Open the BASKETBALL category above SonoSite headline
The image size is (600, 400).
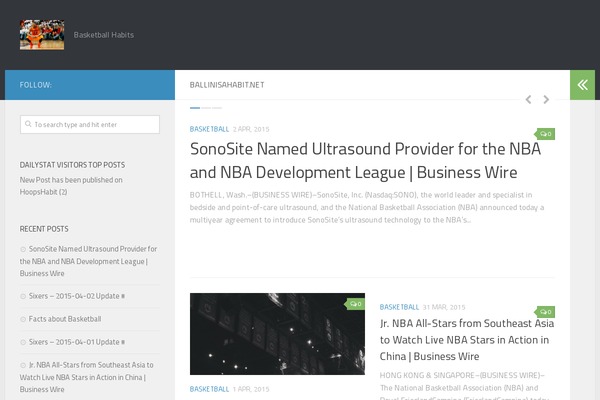(x=209, y=129)
